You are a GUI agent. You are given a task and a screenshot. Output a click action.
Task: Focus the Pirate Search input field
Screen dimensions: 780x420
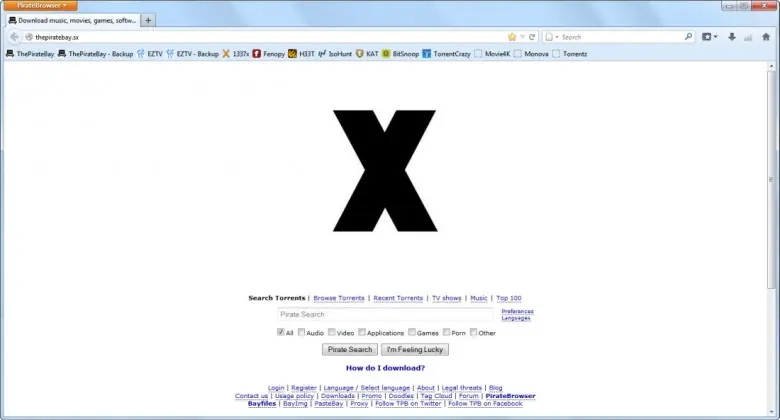click(x=385, y=315)
